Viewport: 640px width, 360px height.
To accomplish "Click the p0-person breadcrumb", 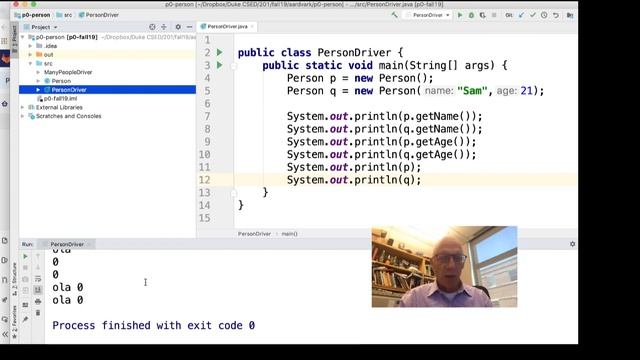I will tap(32, 15).
